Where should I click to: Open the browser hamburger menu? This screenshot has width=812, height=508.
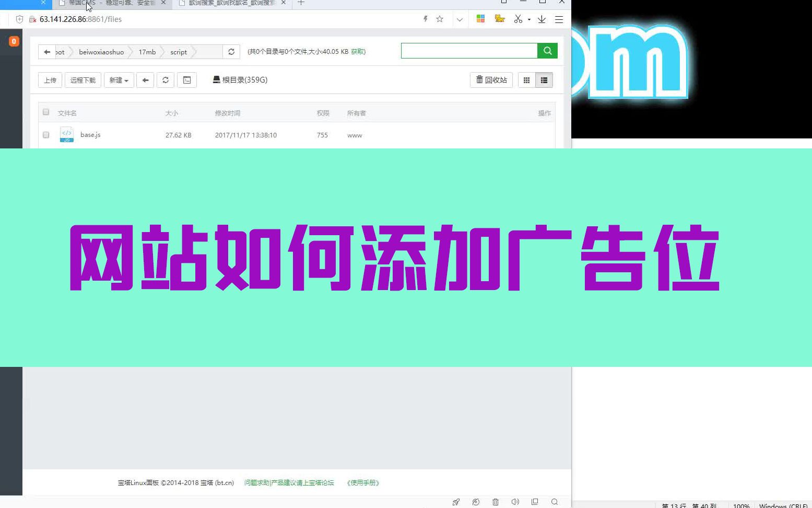pos(559,19)
